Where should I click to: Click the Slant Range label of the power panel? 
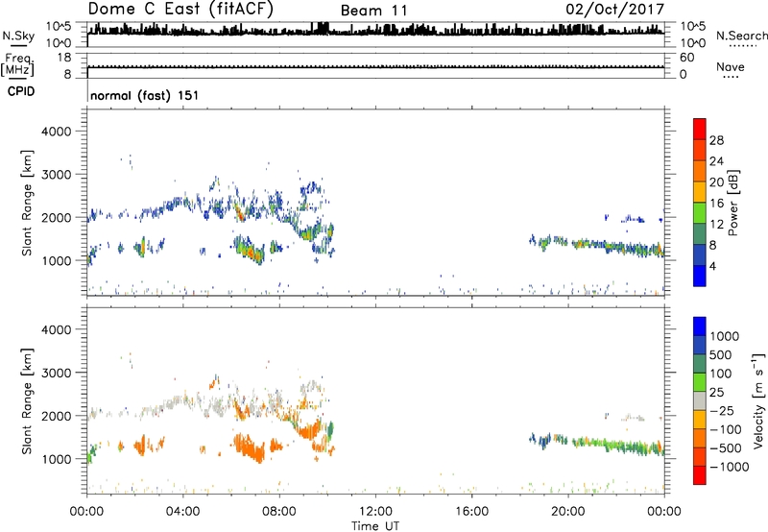tap(27, 203)
